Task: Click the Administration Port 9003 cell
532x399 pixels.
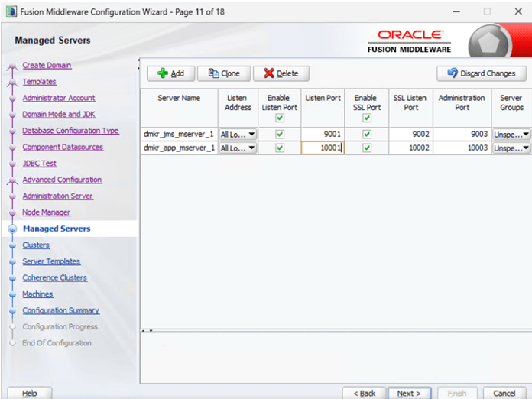Action: click(x=462, y=135)
